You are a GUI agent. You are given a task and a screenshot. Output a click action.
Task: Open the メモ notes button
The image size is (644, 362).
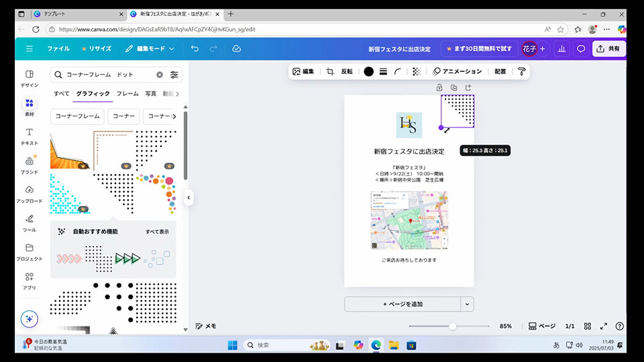(206, 326)
